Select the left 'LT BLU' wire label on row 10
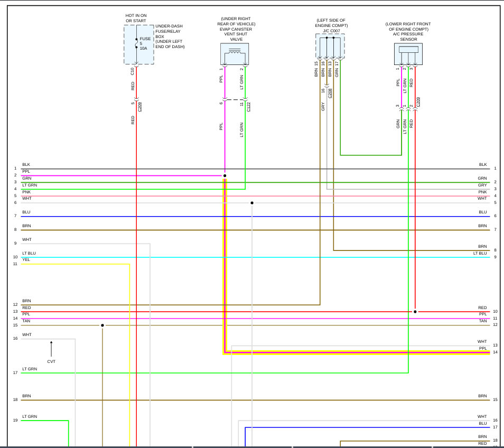 tap(29, 253)
